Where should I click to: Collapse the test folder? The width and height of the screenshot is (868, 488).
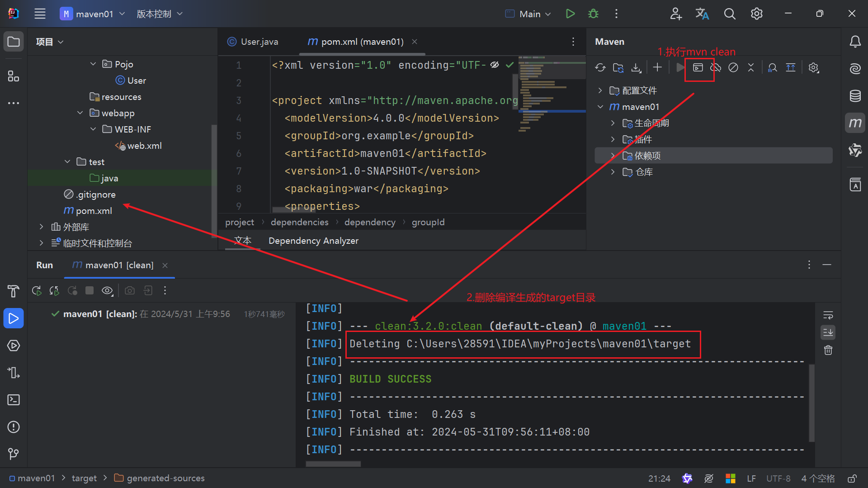pos(67,161)
